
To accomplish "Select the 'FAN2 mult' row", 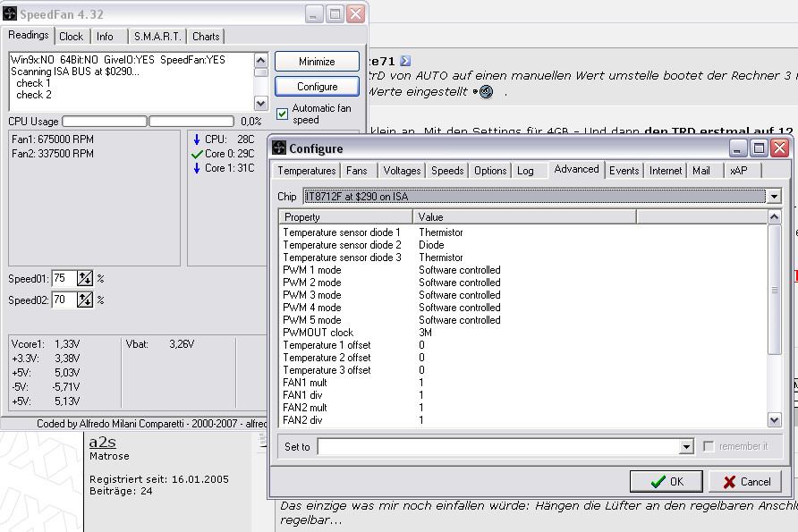I will pos(523,408).
